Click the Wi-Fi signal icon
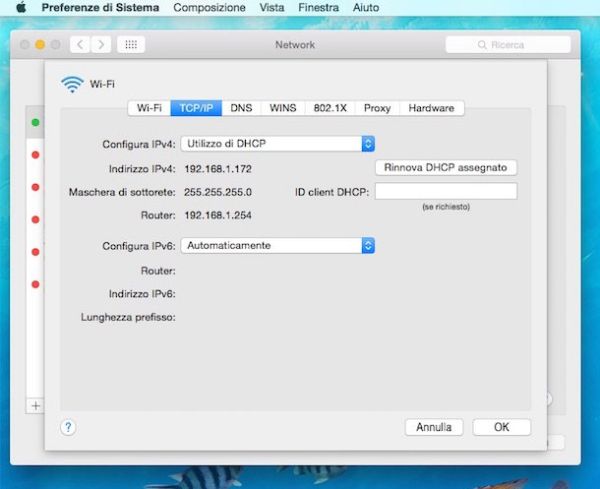Viewport: 600px width, 489px height. click(x=72, y=84)
